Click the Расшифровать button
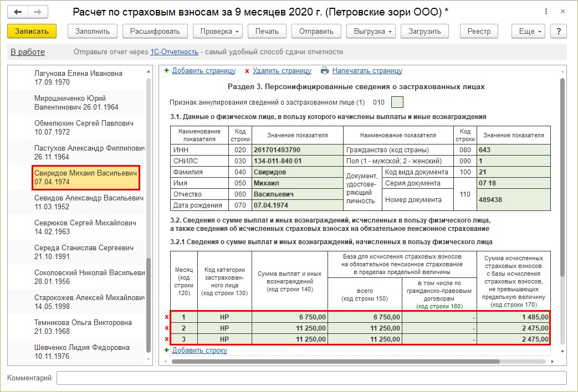Image resolution: width=578 pixels, height=392 pixels. point(155,32)
